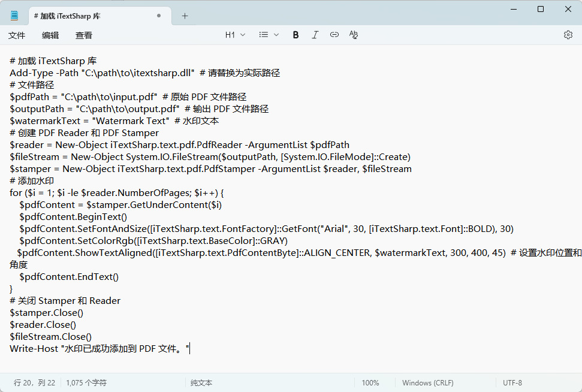Toggle bold formatting

(295, 35)
